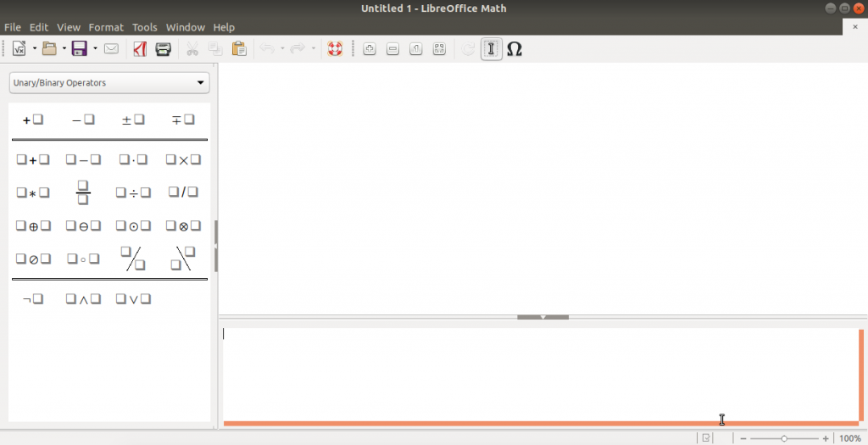Insert the plus-minus sign element

(x=133, y=120)
